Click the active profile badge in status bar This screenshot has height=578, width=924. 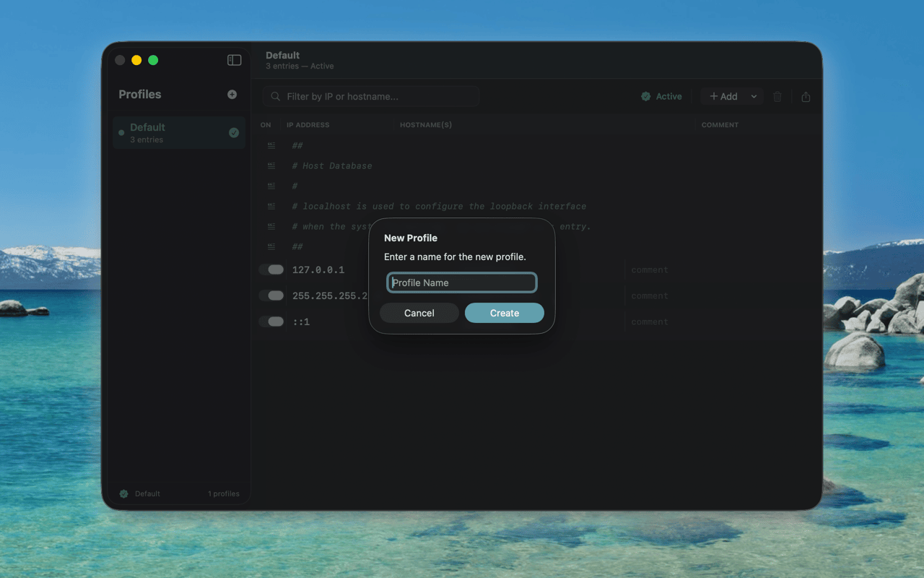[124, 493]
